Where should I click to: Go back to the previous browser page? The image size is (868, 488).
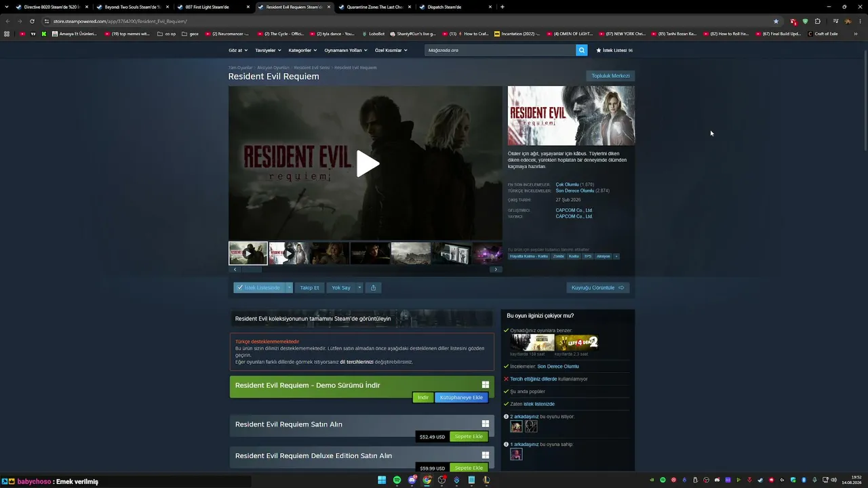(8, 21)
